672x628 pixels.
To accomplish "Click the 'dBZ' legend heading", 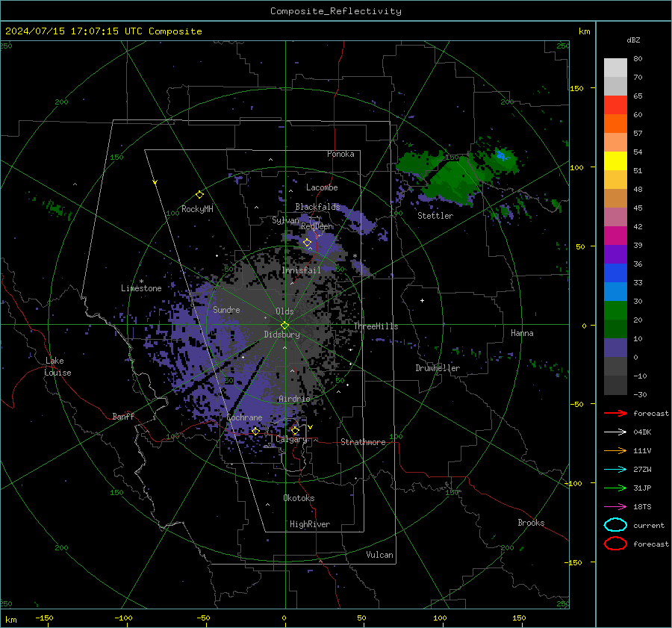I will point(633,40).
